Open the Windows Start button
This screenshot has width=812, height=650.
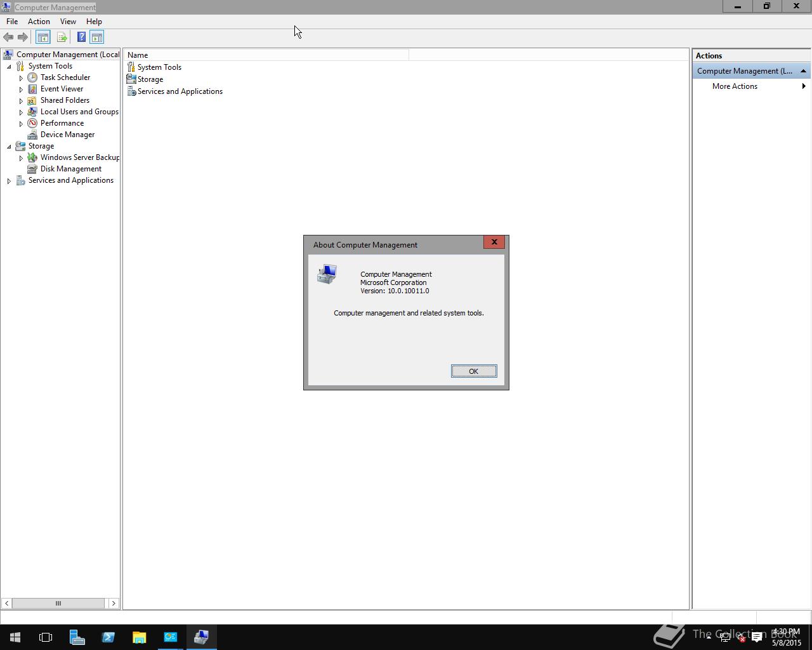[15, 637]
